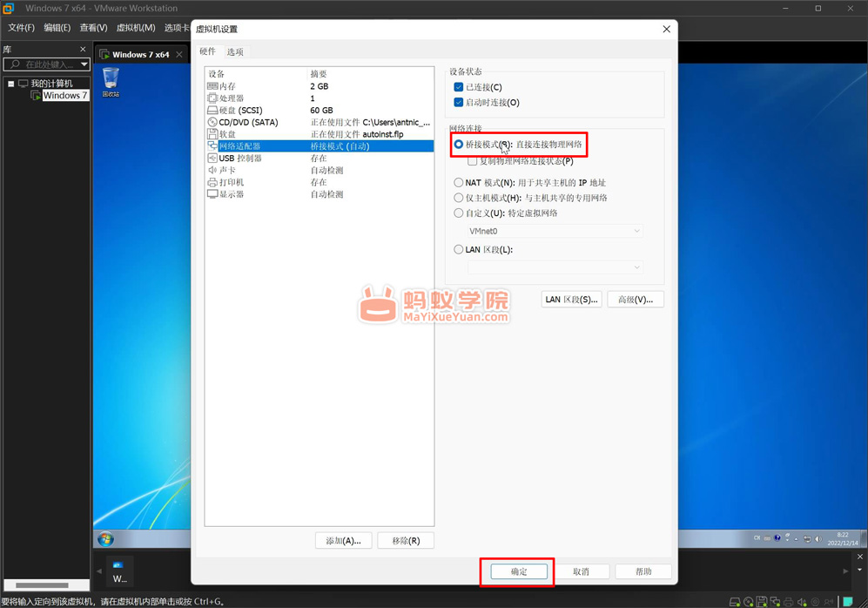Select the CD/DVD (SATA) device row

click(319, 122)
